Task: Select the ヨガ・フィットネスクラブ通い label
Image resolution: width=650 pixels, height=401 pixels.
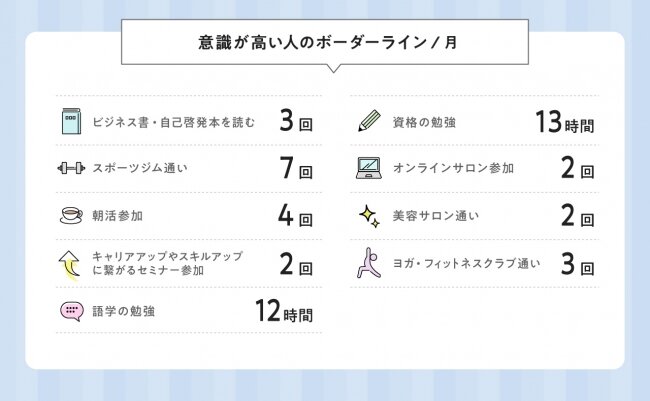Action: [466, 263]
